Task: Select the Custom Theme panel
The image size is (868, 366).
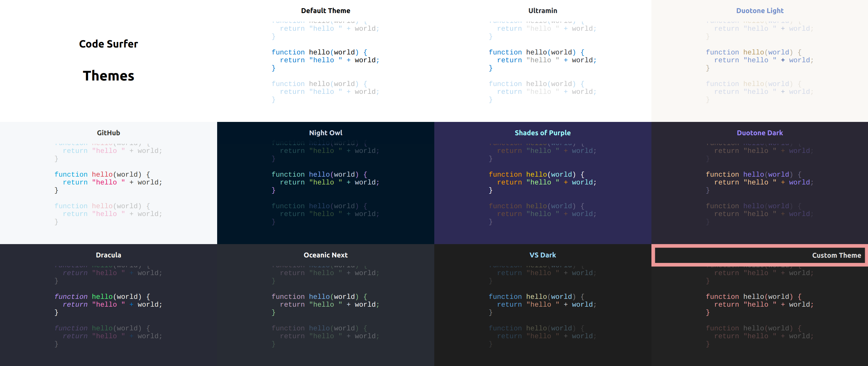Action: [759, 305]
